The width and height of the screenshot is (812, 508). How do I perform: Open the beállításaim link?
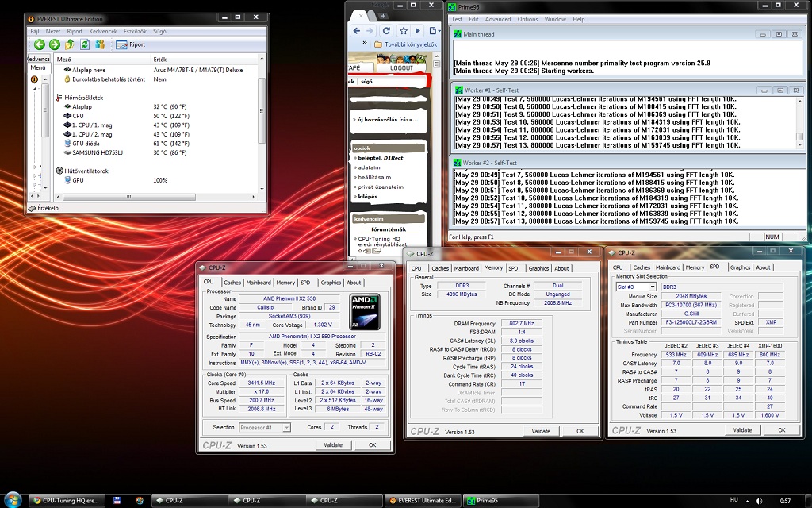(374, 177)
